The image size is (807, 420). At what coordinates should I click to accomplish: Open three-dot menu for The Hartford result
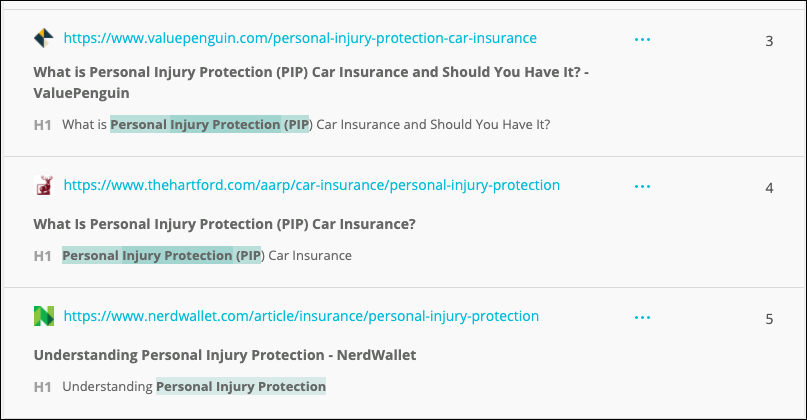(642, 186)
